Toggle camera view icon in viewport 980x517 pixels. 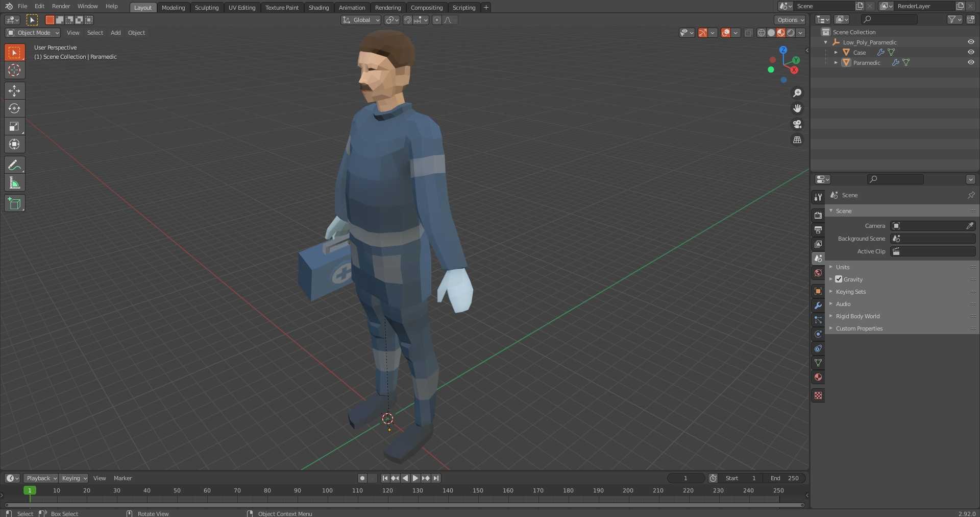pyautogui.click(x=797, y=124)
